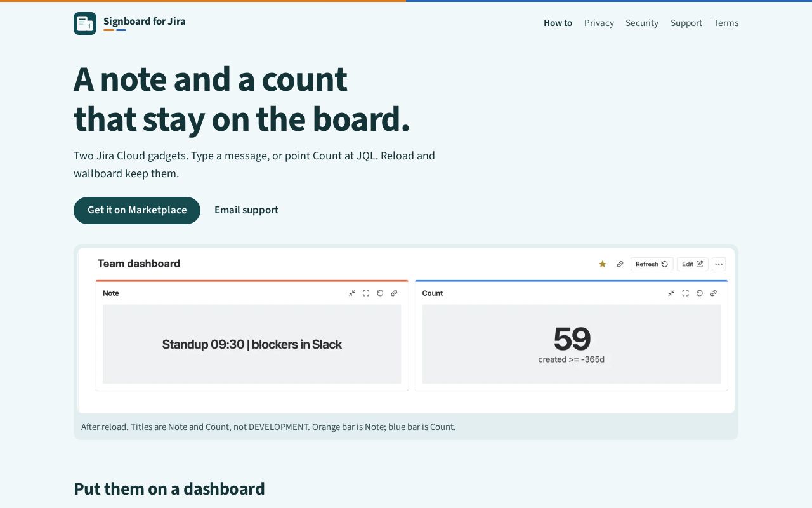Image resolution: width=812 pixels, height=508 pixels.
Task: Click the JQL text created >= -365d
Action: 572,359
